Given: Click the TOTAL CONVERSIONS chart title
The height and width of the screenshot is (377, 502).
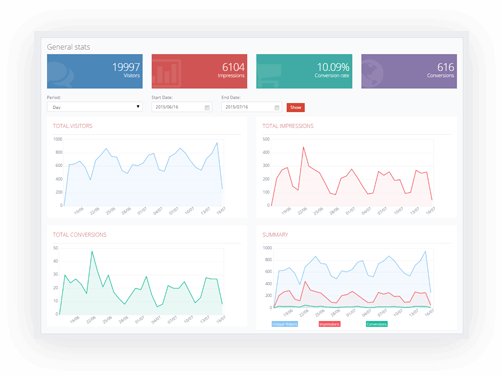Looking at the screenshot, I should click(79, 235).
